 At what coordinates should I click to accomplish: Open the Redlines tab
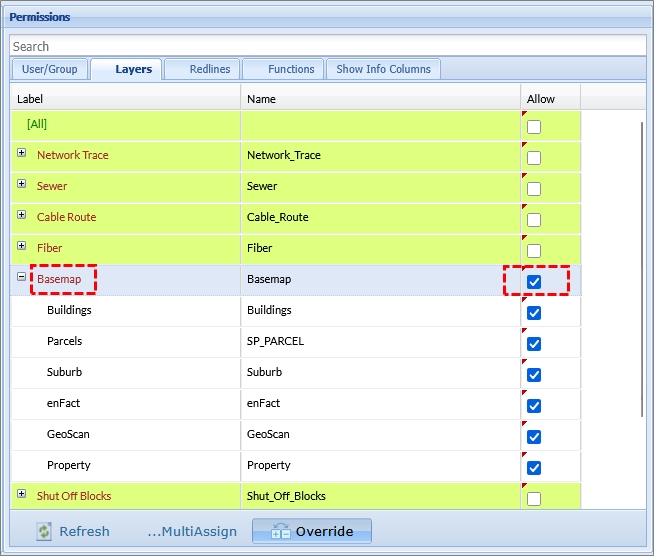pos(209,69)
